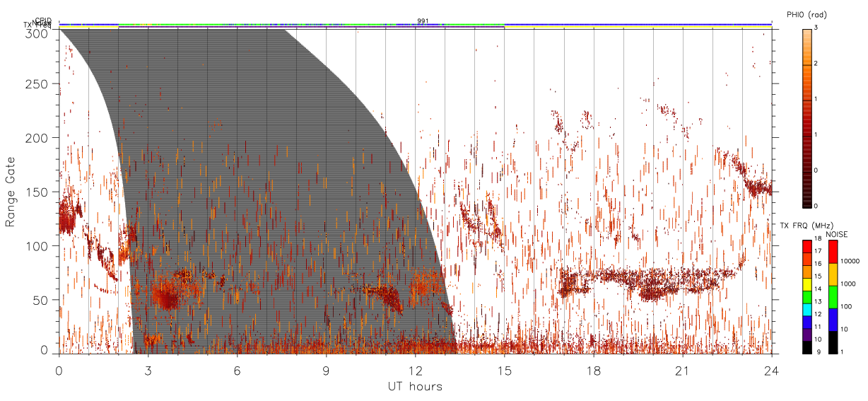The height and width of the screenshot is (401, 868).
Task: Click the "NOISE" legend title
Action: [x=837, y=233]
